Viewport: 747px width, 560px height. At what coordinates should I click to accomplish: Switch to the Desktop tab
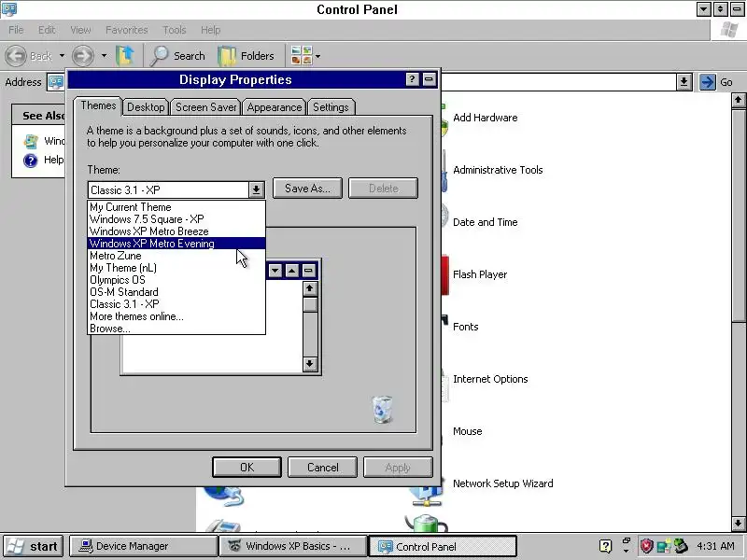(x=146, y=107)
